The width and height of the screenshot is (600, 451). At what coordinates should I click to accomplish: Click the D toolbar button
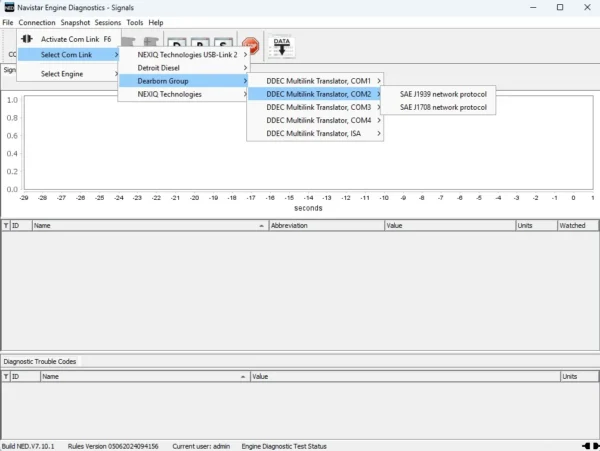(x=177, y=43)
